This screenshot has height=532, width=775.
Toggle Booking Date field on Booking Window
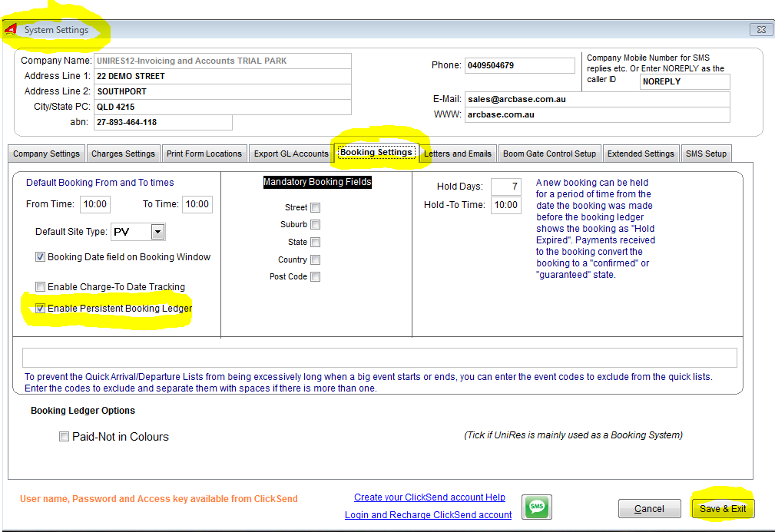pos(40,257)
